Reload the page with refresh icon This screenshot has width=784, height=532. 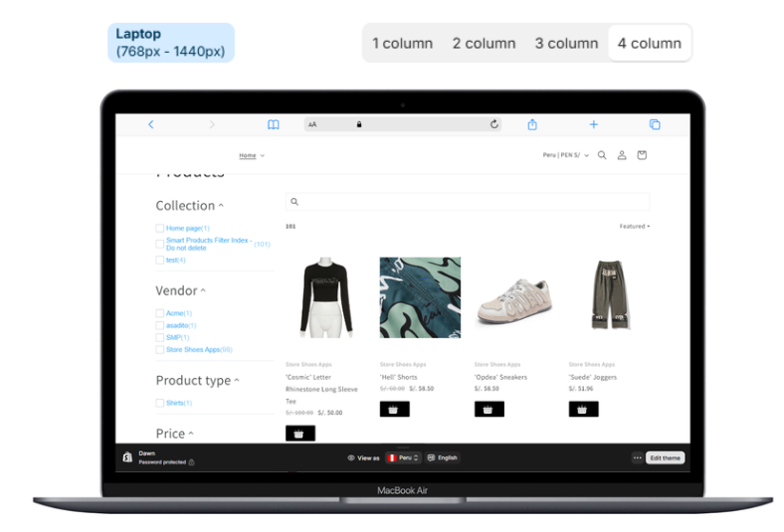pos(493,124)
